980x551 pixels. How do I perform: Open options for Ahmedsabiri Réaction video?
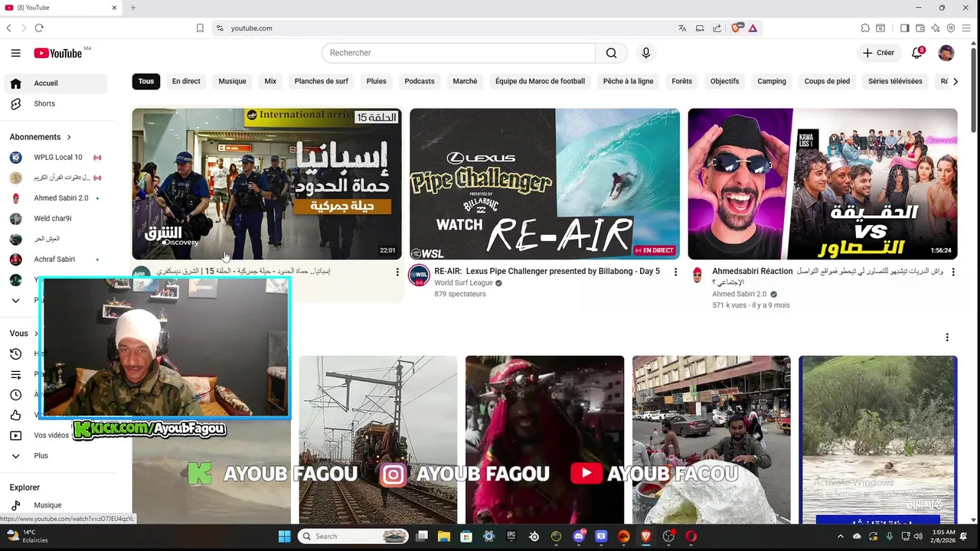pos(953,272)
